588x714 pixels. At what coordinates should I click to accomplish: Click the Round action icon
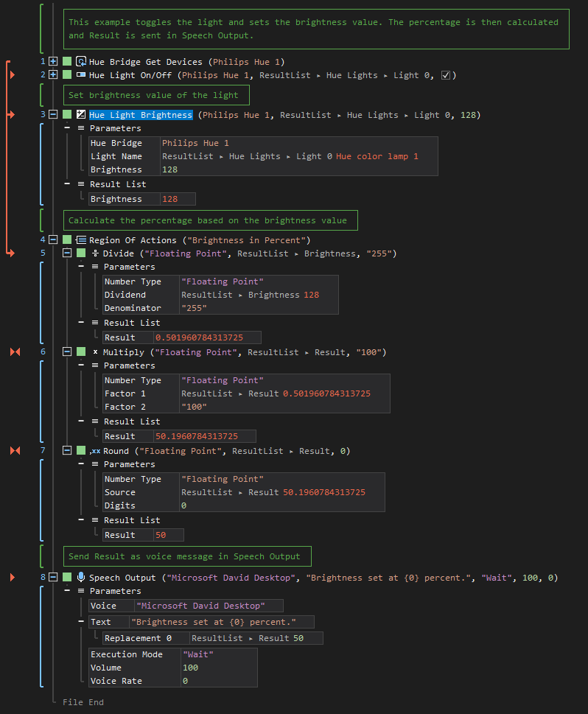(x=95, y=451)
